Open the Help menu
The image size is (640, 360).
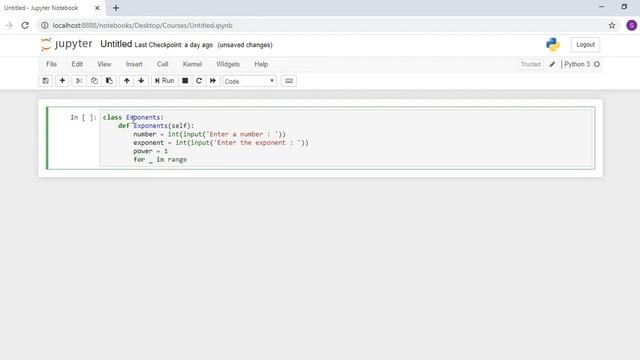tap(261, 64)
